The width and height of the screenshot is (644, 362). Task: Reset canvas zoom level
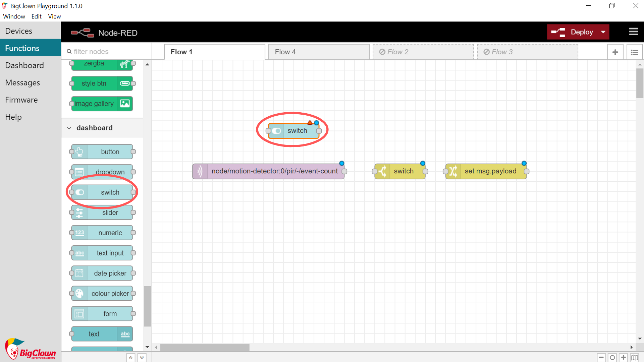(612, 358)
